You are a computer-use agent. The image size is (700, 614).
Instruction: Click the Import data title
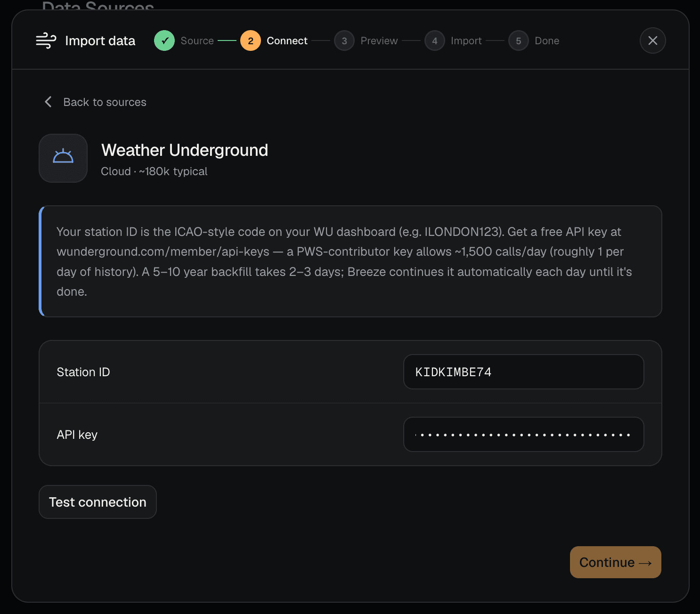pyautogui.click(x=100, y=41)
